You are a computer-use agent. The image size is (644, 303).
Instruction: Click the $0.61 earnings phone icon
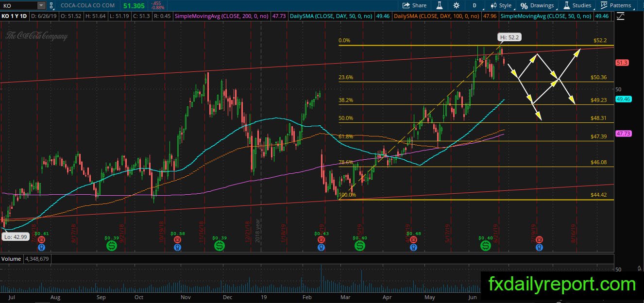point(42,240)
